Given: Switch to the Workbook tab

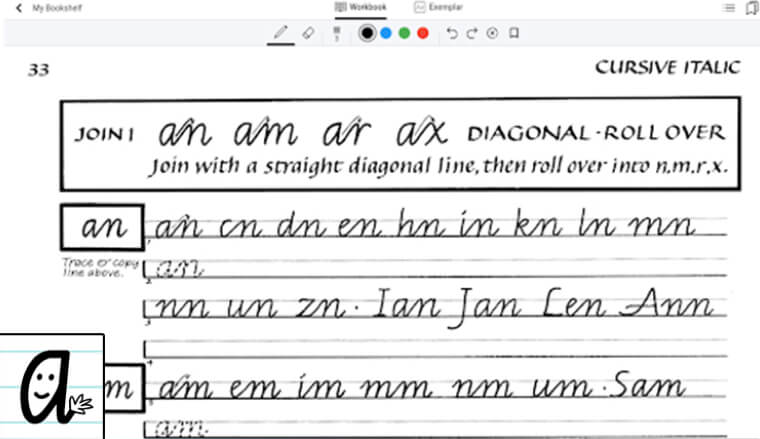Looking at the screenshot, I should click(x=361, y=7).
